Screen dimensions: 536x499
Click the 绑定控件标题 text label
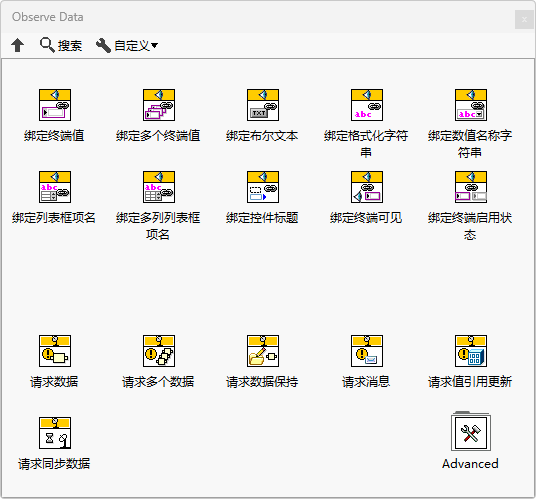point(262,218)
